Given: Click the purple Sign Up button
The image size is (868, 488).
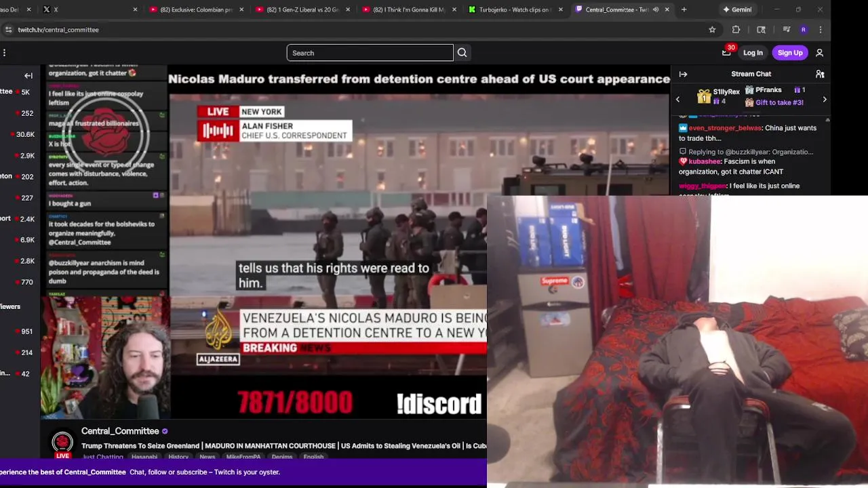Looking at the screenshot, I should point(790,53).
